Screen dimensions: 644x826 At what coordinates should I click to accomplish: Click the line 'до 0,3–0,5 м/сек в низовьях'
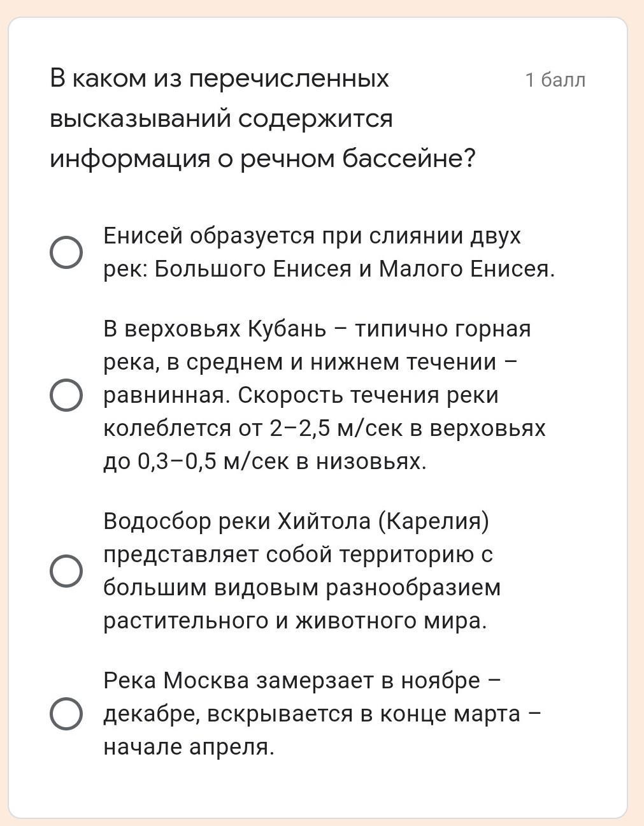click(x=264, y=461)
